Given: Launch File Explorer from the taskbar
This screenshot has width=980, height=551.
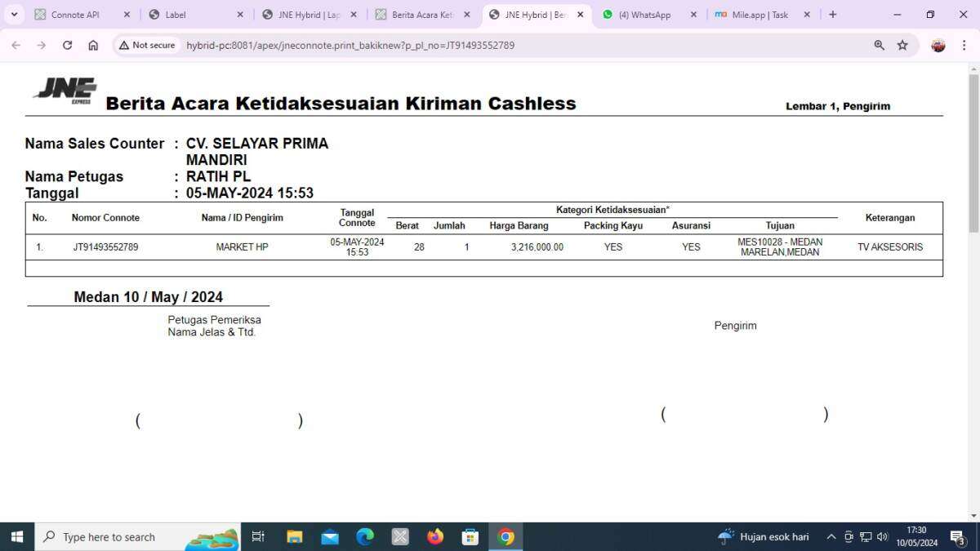Looking at the screenshot, I should (295, 536).
